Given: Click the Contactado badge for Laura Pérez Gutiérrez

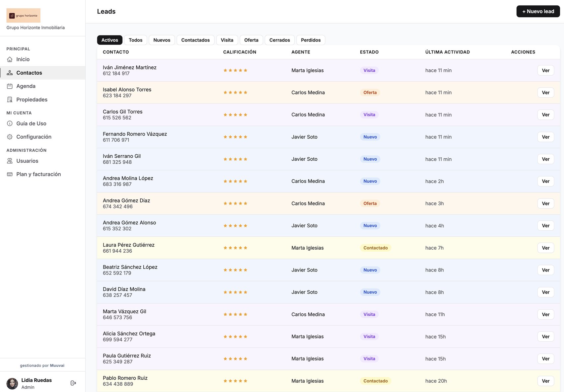Looking at the screenshot, I should coord(376,248).
